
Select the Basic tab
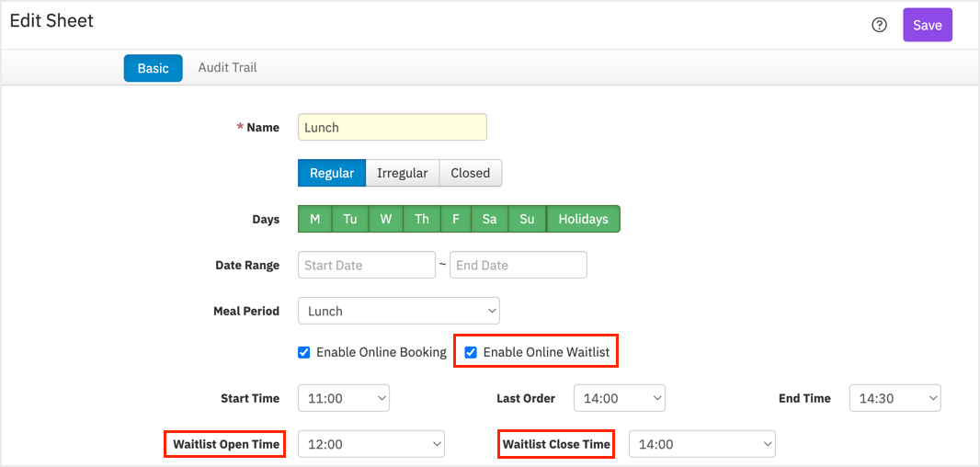[x=154, y=68]
